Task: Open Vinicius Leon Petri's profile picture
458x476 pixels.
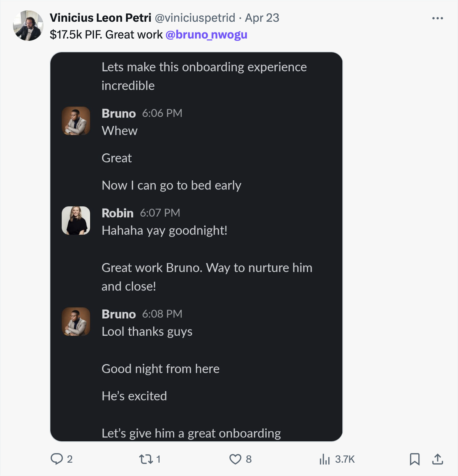Action: point(28,26)
